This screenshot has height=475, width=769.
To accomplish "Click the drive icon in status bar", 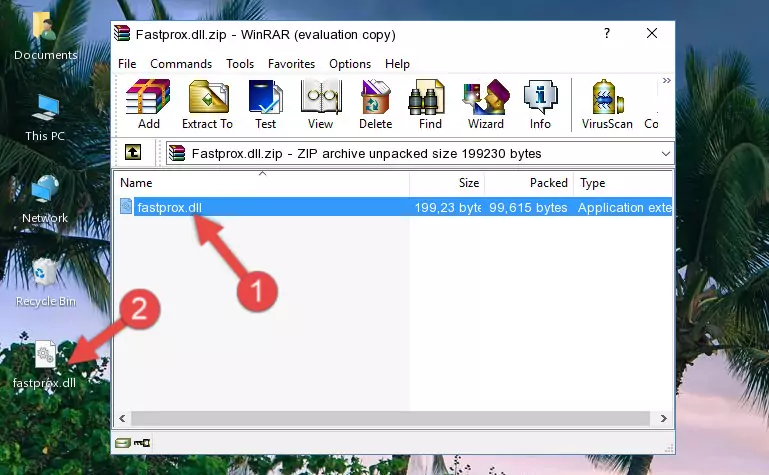I will coord(123,443).
